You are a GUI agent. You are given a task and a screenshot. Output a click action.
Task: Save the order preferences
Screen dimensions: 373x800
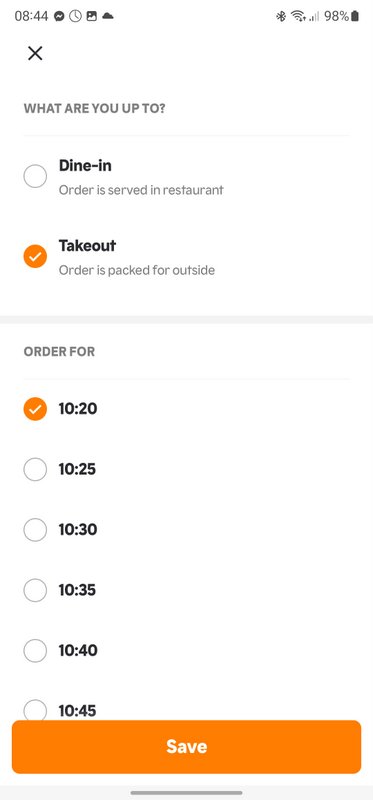click(x=186, y=746)
